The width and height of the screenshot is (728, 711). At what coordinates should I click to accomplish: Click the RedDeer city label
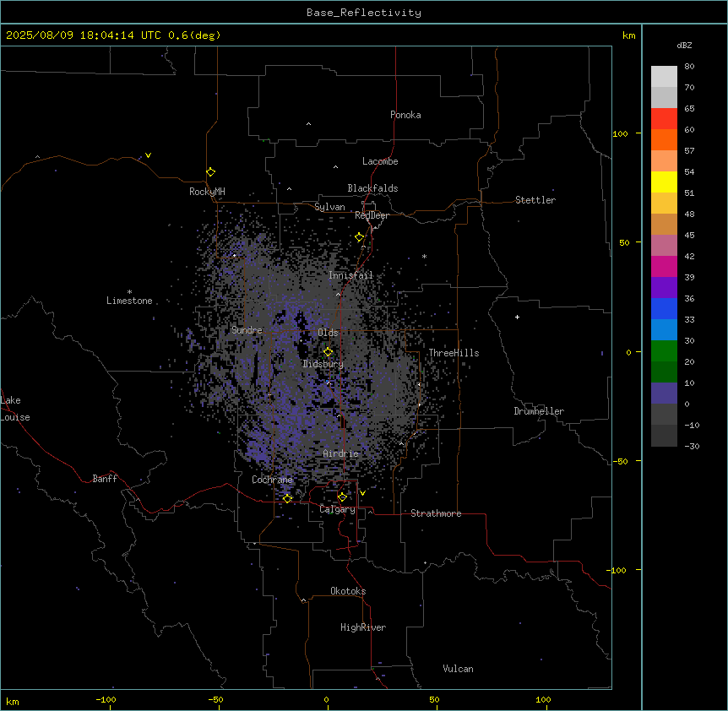click(372, 215)
